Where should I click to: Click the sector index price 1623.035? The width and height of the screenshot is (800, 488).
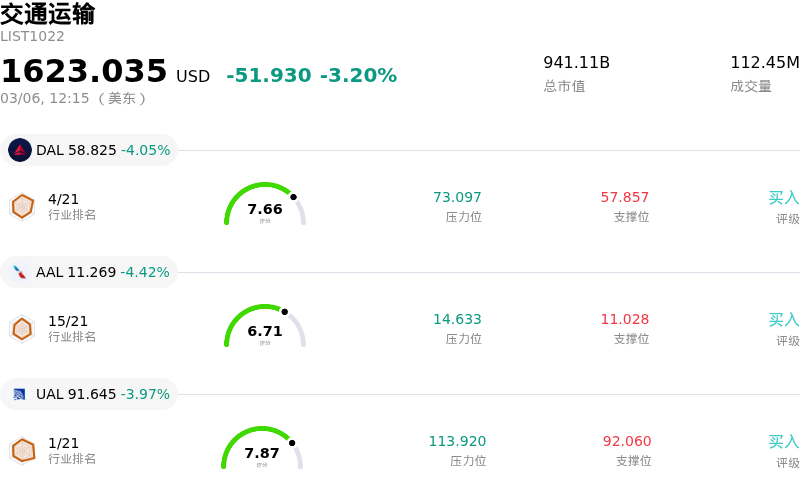(84, 72)
